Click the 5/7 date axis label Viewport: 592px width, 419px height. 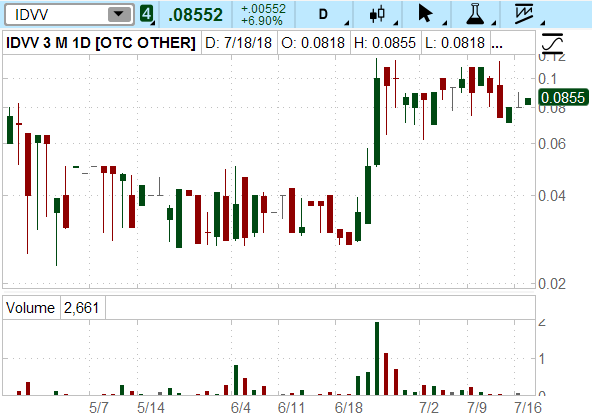[99, 408]
